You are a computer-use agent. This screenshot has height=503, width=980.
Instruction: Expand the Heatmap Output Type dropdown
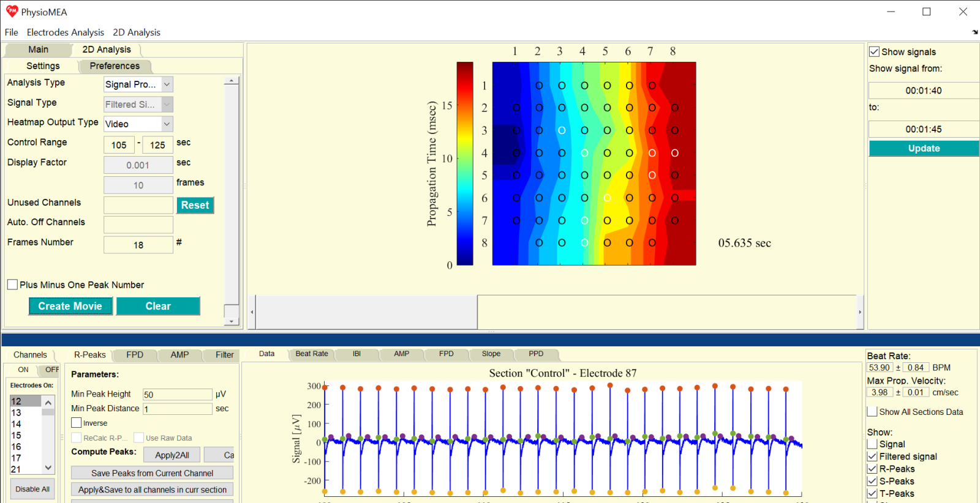pyautogui.click(x=167, y=124)
